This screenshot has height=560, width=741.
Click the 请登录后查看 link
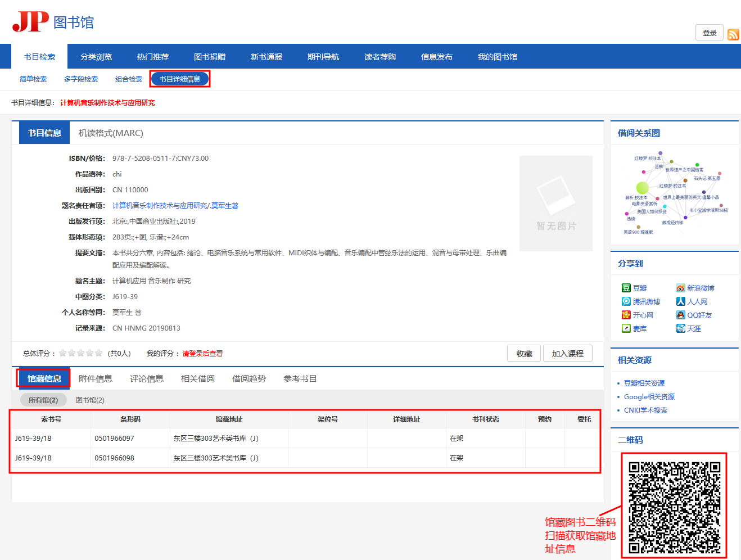[x=202, y=354]
